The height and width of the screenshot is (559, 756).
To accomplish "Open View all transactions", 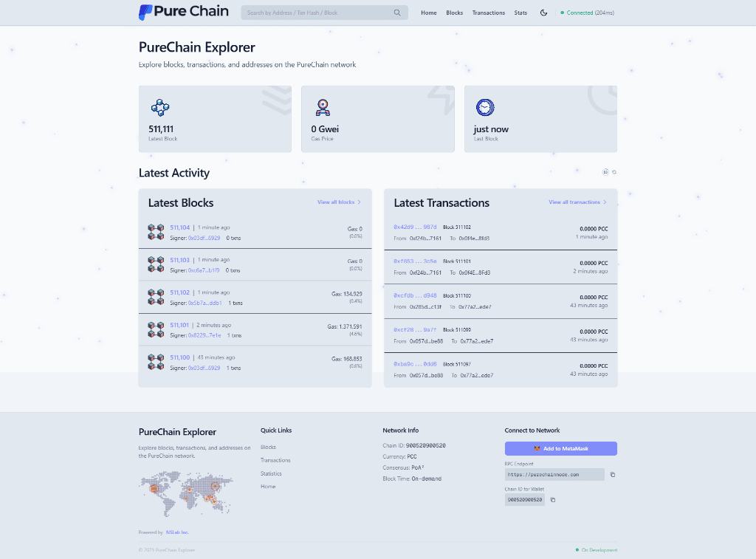I will [x=575, y=202].
